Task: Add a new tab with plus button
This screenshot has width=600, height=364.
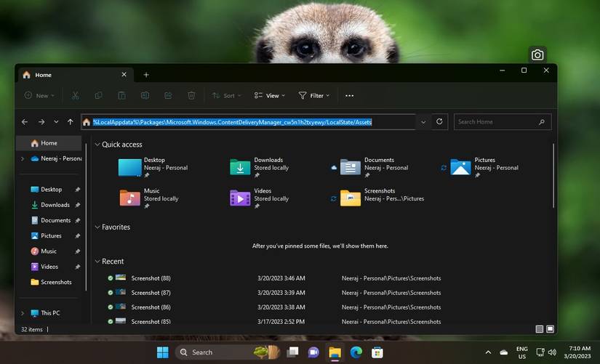Action: click(x=146, y=75)
